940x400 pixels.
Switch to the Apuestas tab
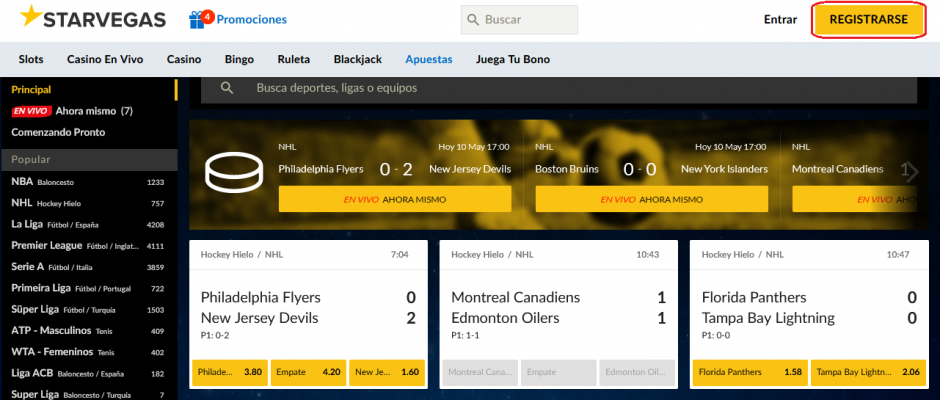tap(429, 59)
